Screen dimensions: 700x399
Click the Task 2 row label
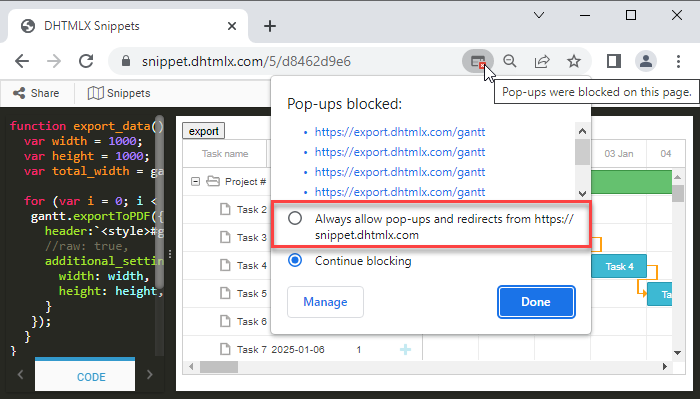pos(252,210)
